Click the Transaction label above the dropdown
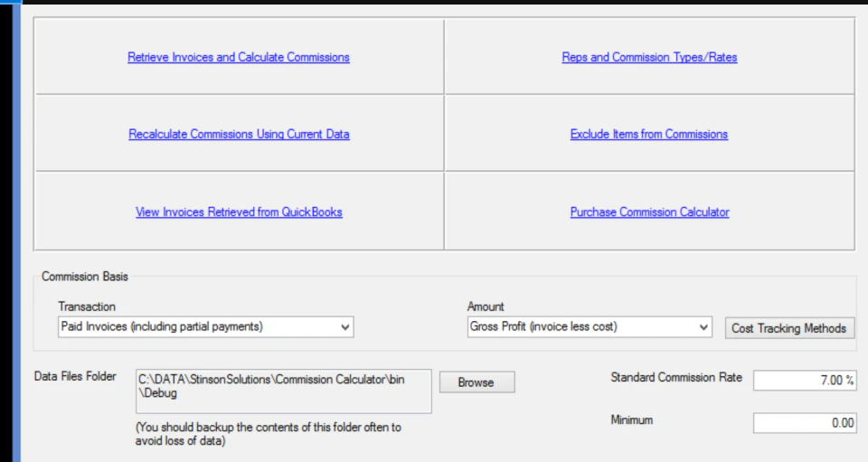Image resolution: width=868 pixels, height=462 pixels. point(87,306)
